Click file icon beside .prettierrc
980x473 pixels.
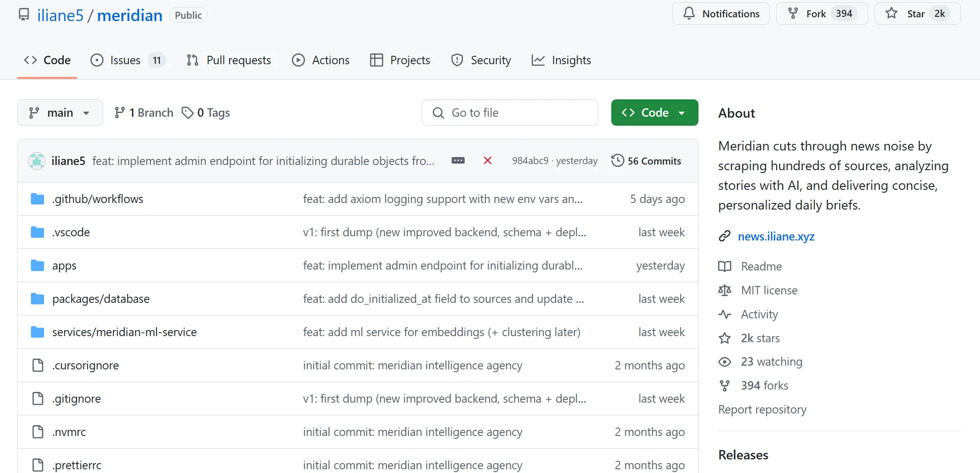coord(37,465)
